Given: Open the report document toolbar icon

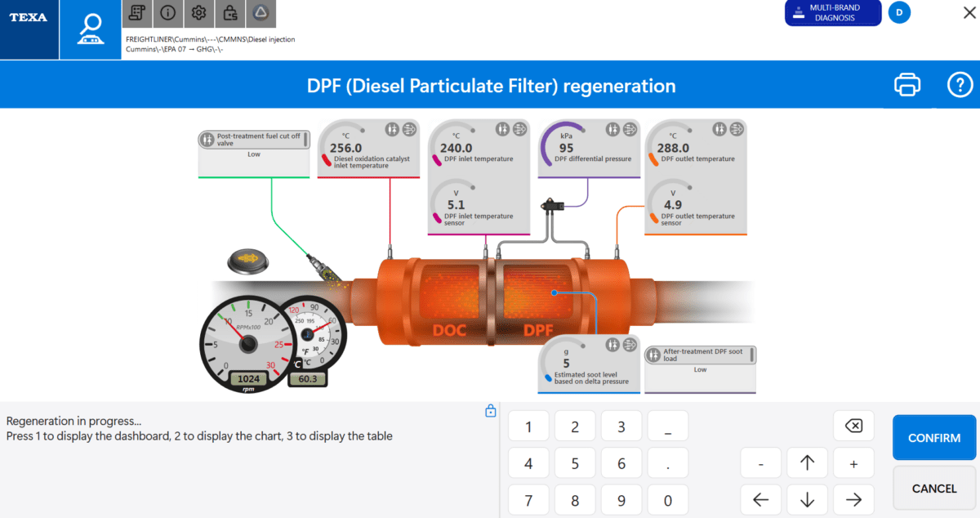Looking at the screenshot, I should point(137,12).
